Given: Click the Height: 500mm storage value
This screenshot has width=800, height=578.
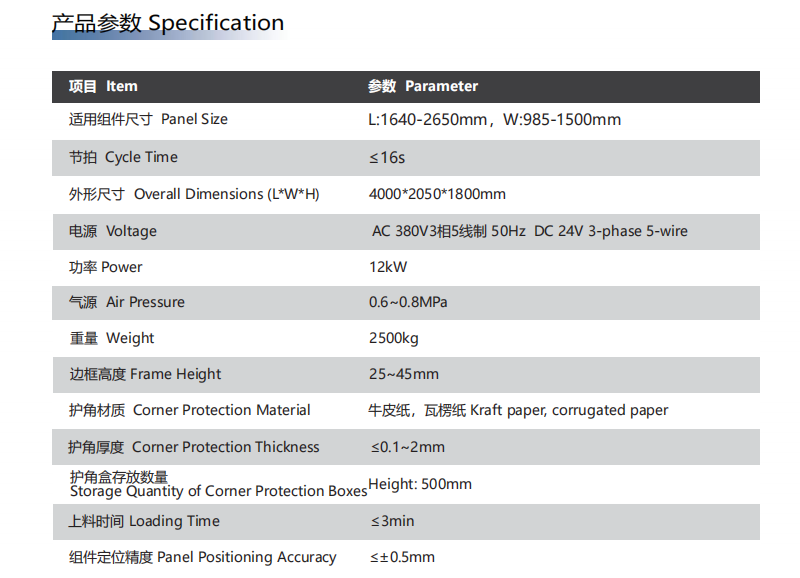Looking at the screenshot, I should point(420,484).
